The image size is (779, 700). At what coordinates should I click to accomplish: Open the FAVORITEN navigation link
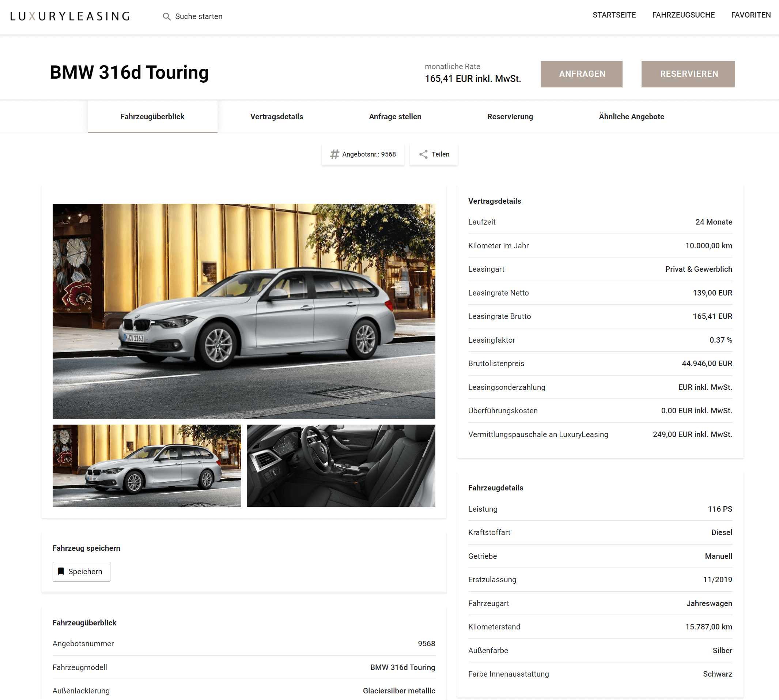751,15
